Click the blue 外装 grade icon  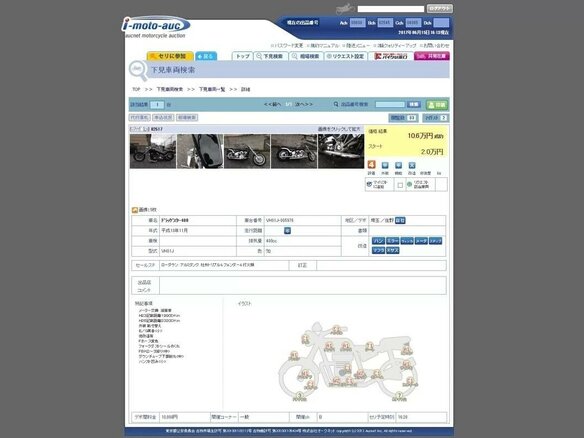pos(385,165)
